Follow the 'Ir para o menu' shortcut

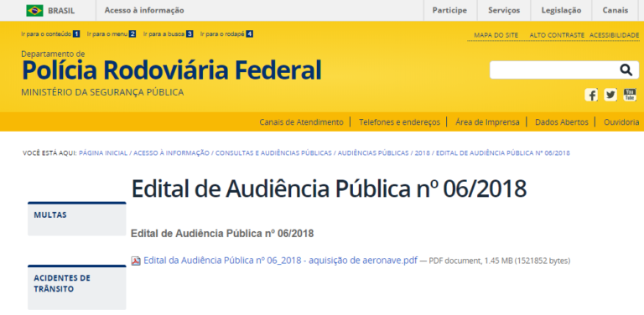[111, 34]
